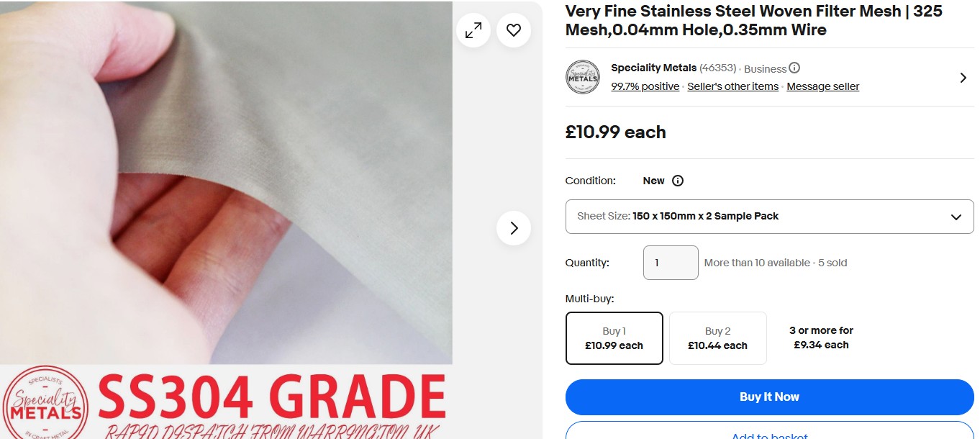Open condition info icon next to New

tap(677, 181)
